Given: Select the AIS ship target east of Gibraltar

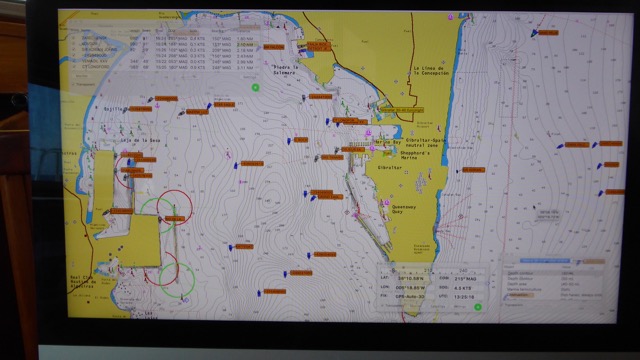Looking at the screenshot, I should (x=457, y=171).
